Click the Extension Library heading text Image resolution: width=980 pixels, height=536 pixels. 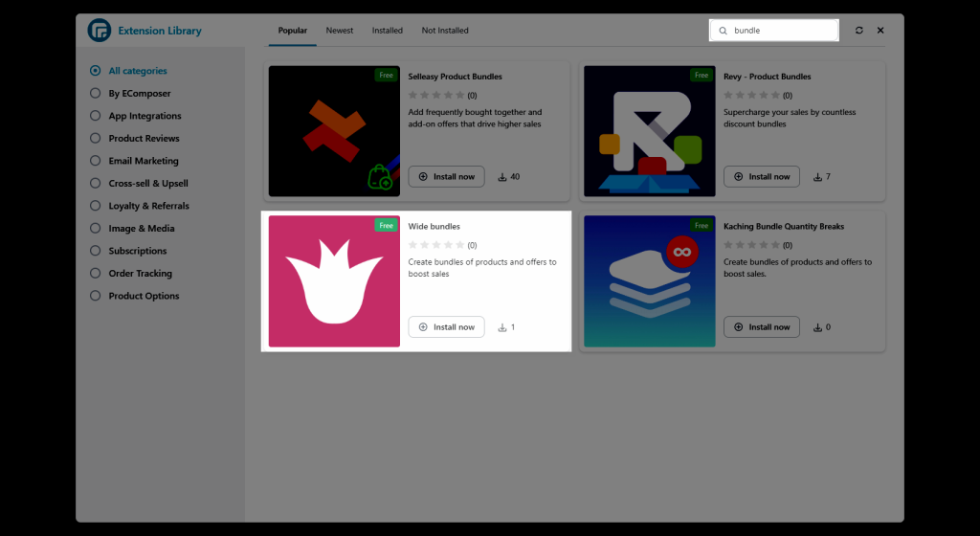click(x=160, y=31)
